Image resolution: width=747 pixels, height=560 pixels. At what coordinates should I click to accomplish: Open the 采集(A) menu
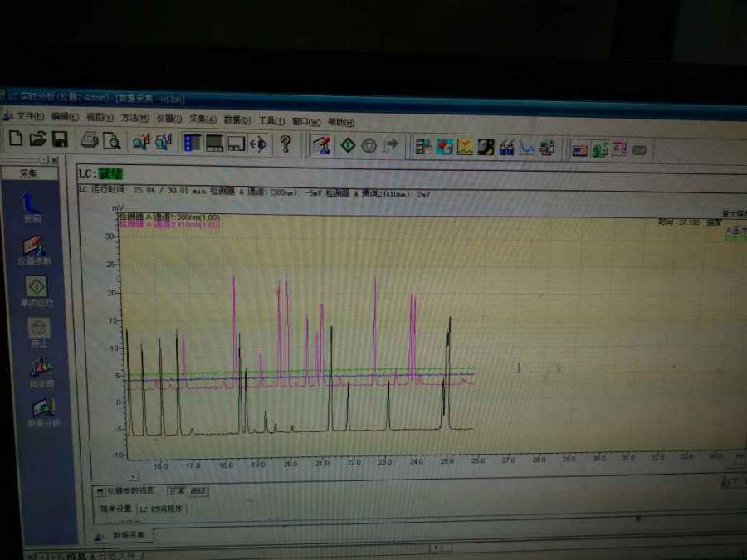(203, 119)
